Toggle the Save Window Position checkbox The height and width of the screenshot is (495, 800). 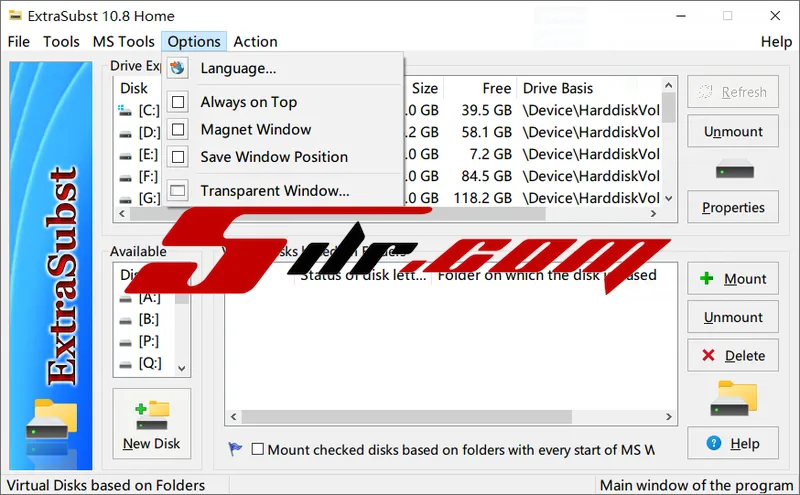click(x=178, y=157)
